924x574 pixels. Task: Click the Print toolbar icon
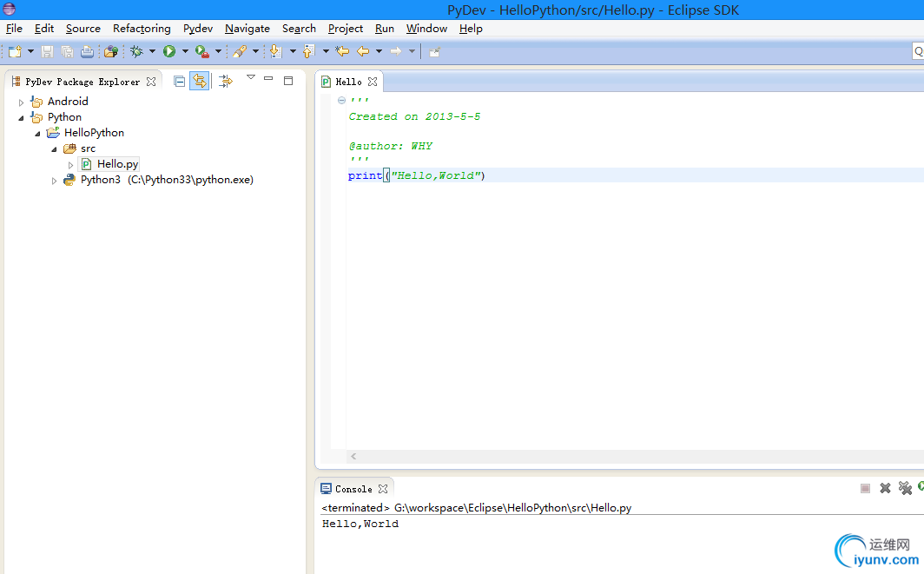[x=87, y=52]
